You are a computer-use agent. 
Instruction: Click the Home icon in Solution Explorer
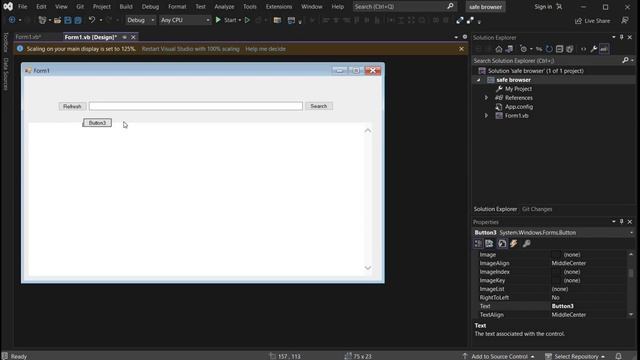(499, 49)
